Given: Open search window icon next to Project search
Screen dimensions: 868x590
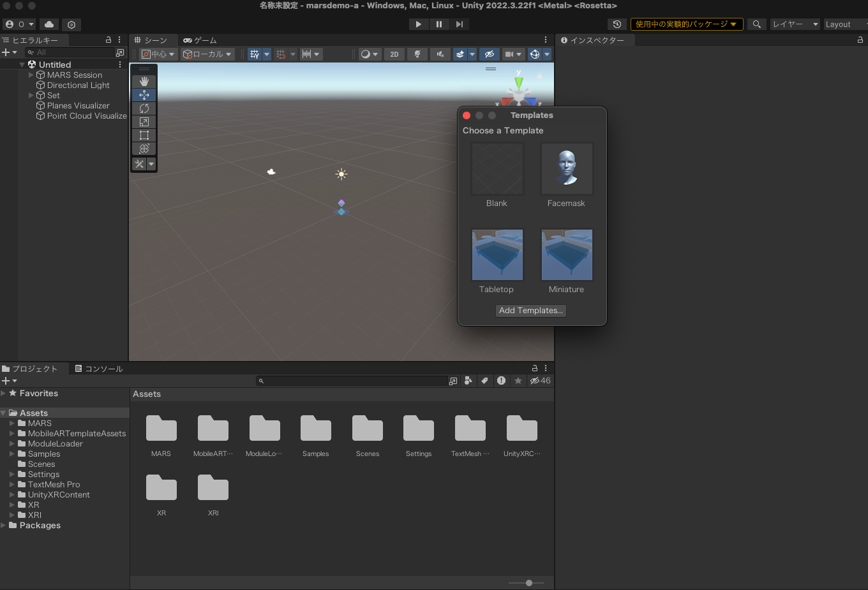Looking at the screenshot, I should click(x=453, y=381).
